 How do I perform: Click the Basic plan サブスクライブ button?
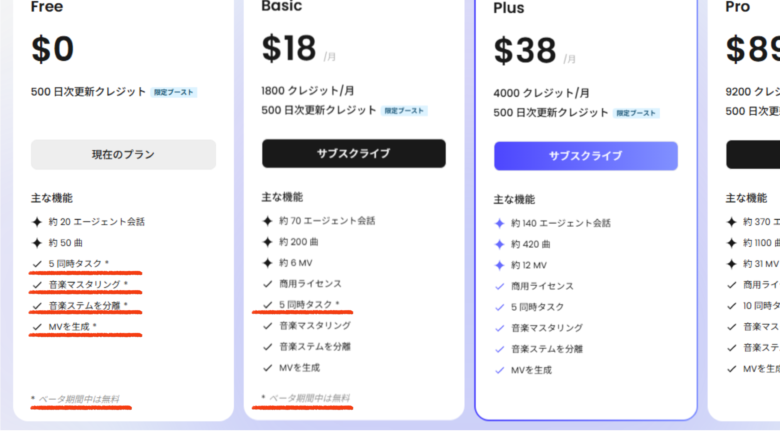pyautogui.click(x=354, y=154)
